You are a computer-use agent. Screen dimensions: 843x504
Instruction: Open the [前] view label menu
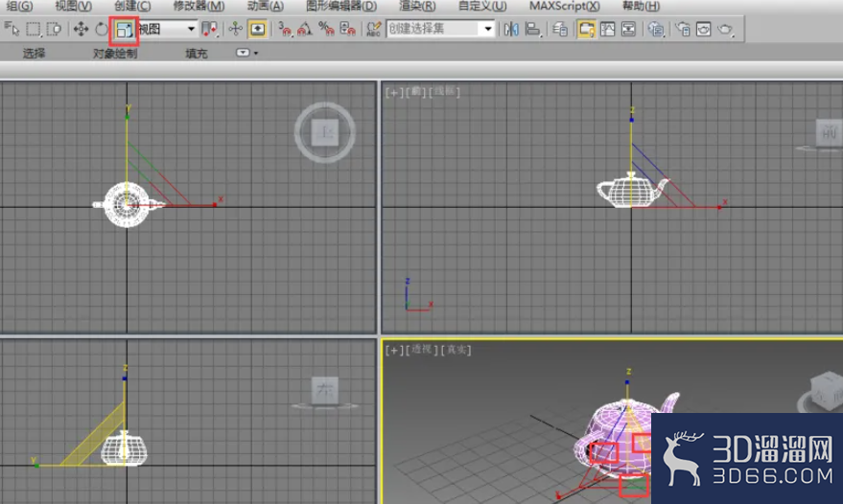click(x=415, y=92)
